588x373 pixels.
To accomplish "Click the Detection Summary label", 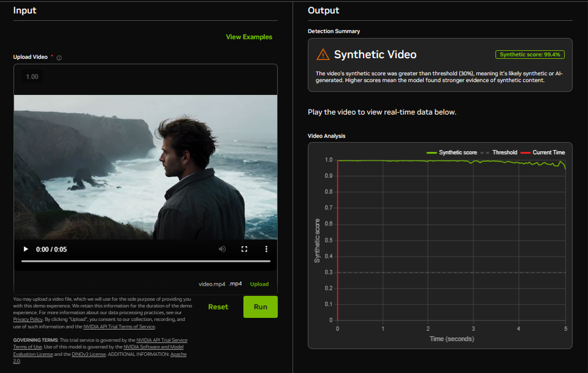I will tap(334, 31).
